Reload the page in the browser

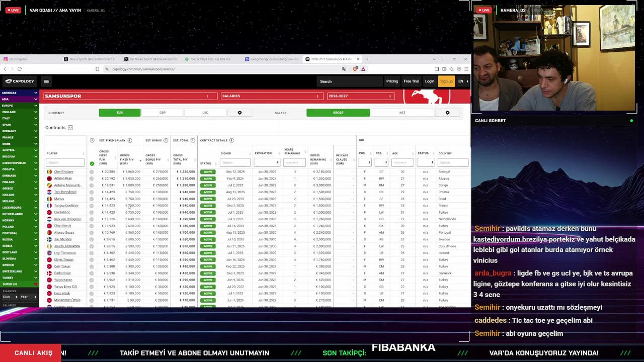(20, 69)
